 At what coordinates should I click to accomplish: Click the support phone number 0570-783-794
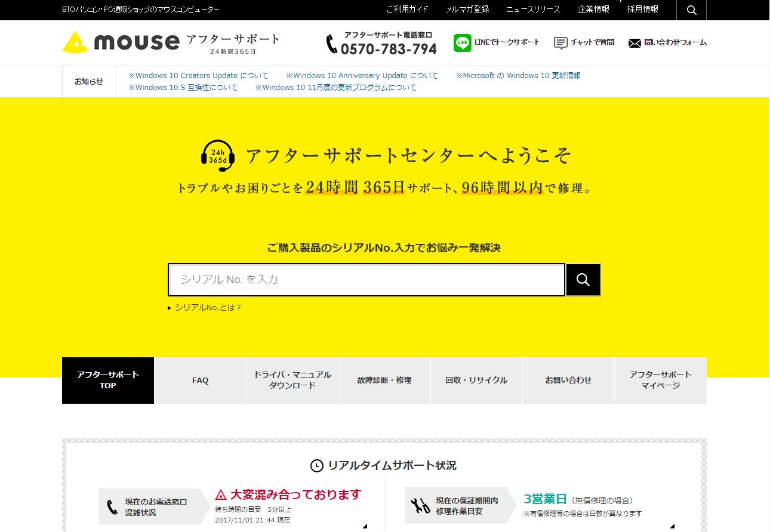pyautogui.click(x=389, y=49)
